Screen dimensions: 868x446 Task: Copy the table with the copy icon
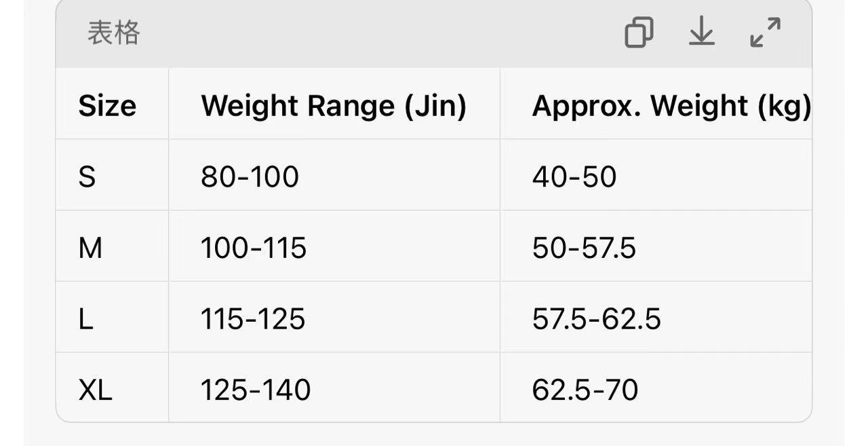(639, 33)
